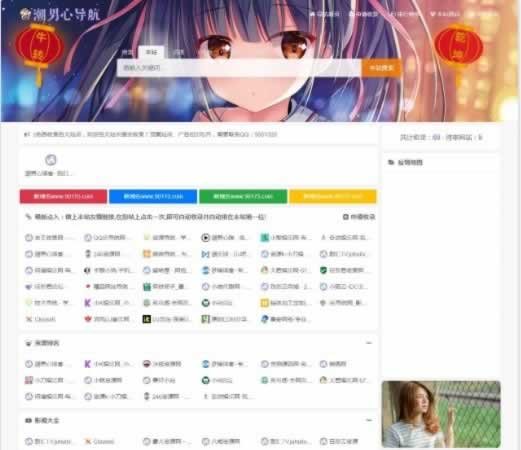The height and width of the screenshot is (450, 521).
Task: Open the 潮男心导航 site logo
Action: [x=60, y=15]
